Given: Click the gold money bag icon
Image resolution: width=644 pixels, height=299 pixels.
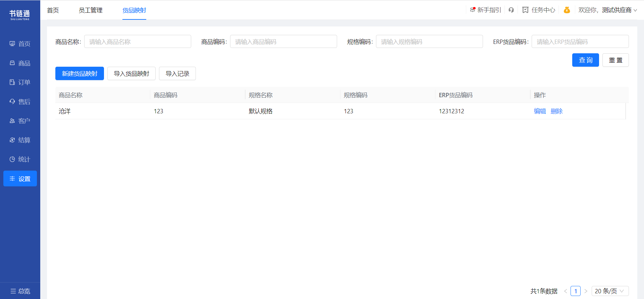Looking at the screenshot, I should pos(567,10).
